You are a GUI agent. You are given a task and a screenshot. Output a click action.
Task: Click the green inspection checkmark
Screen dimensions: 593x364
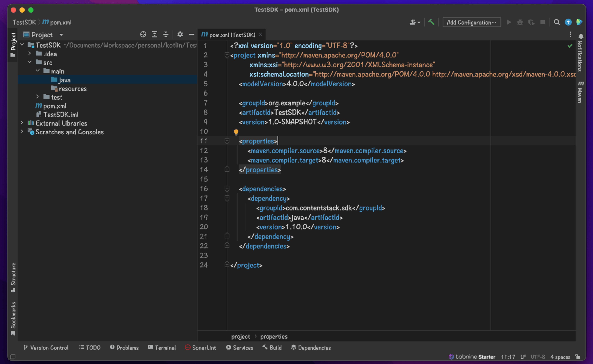570,46
